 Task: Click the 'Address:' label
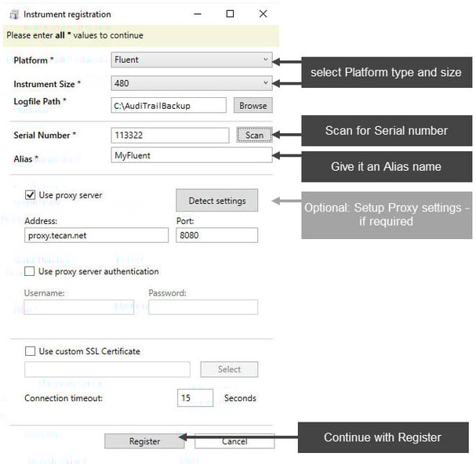coord(41,221)
